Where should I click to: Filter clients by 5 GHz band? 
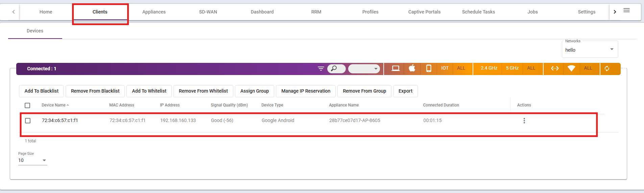tap(512, 68)
